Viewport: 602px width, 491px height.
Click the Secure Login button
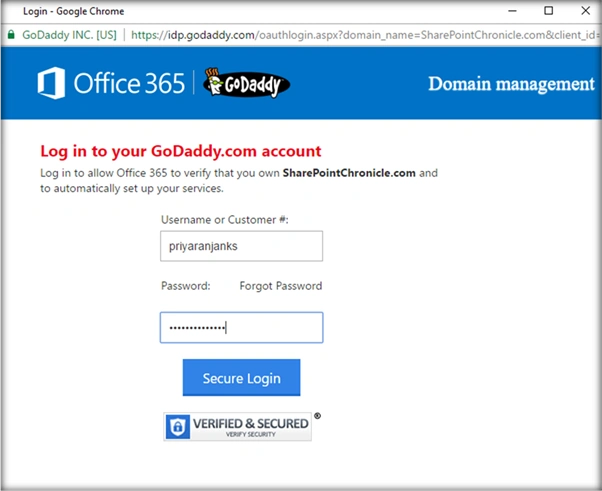point(241,377)
